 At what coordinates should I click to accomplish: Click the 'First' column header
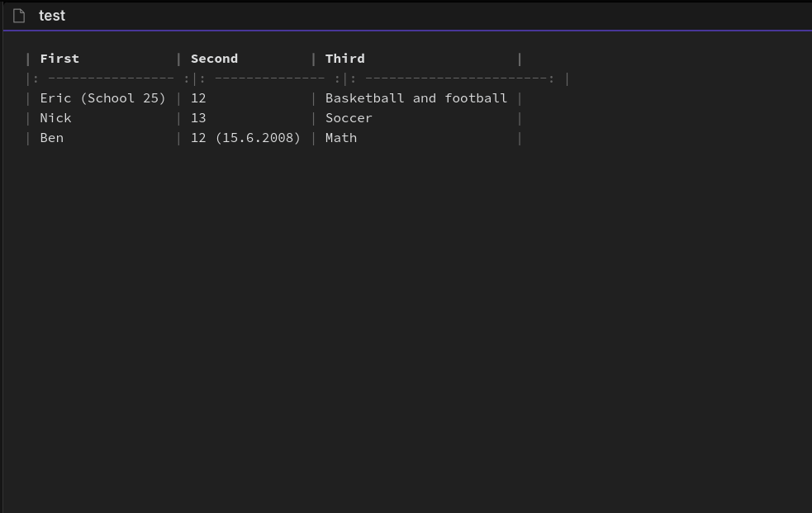click(x=59, y=58)
